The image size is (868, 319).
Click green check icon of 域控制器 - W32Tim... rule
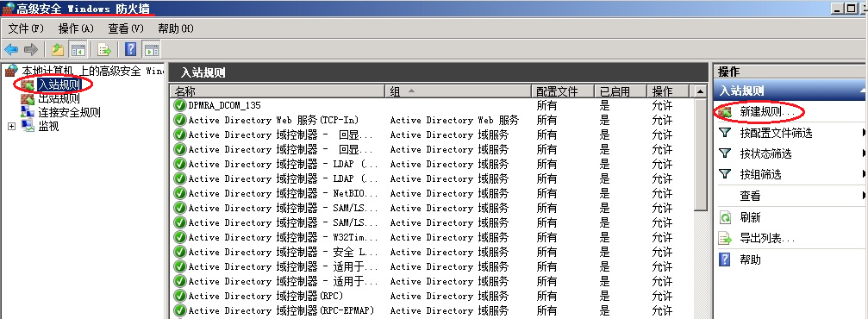pos(179,237)
